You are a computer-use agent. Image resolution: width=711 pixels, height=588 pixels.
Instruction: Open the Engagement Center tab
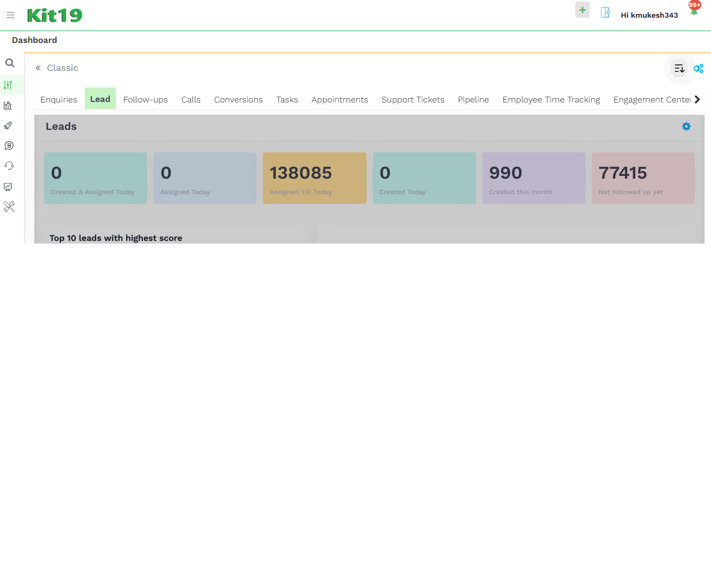[652, 99]
